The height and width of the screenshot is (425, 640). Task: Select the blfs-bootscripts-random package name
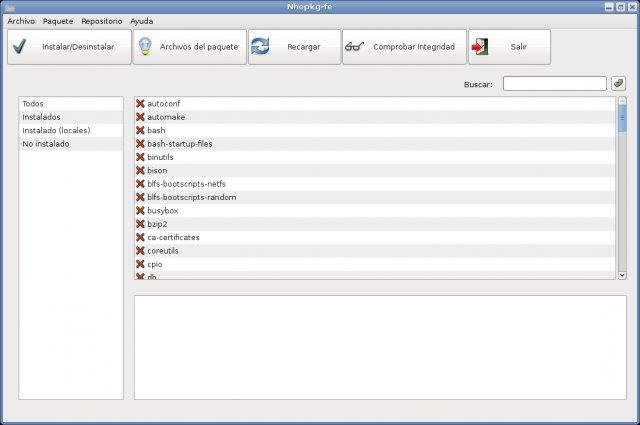click(192, 197)
